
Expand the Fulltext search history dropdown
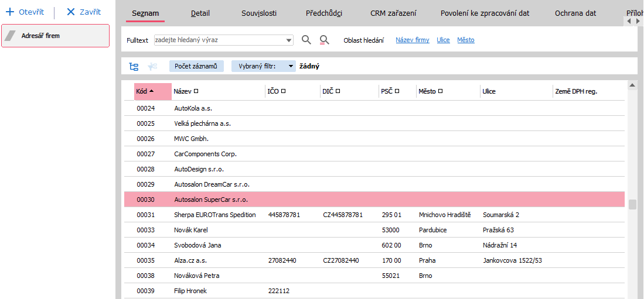[x=289, y=40]
